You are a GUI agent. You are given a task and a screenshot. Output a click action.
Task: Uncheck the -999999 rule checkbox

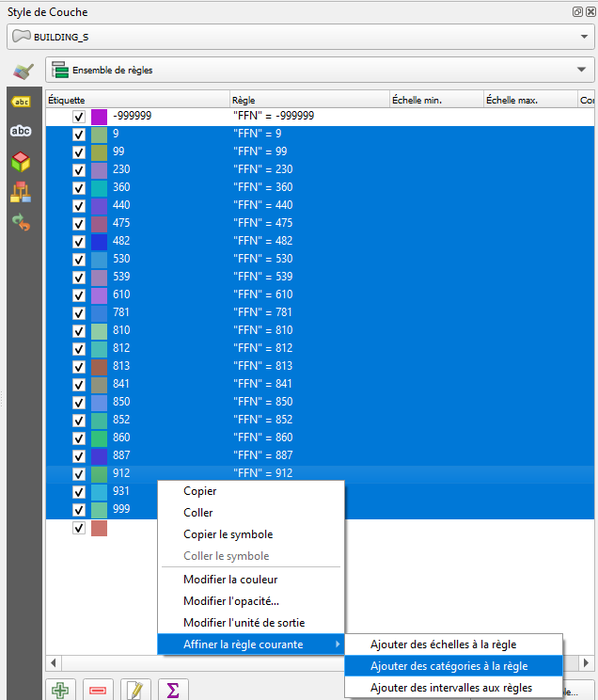click(79, 117)
